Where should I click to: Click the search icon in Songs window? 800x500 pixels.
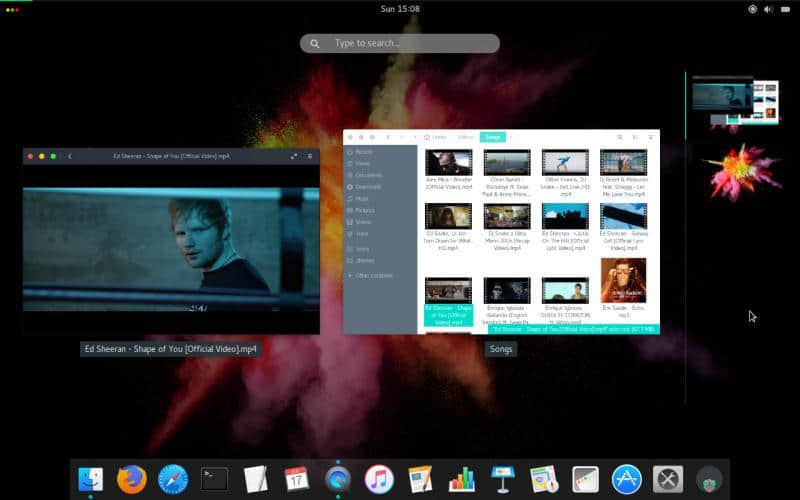[x=620, y=137]
